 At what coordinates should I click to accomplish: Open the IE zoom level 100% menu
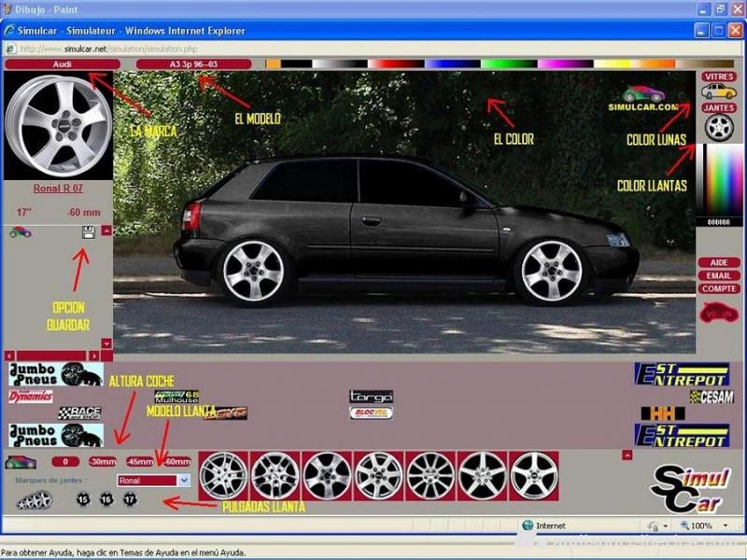point(701,525)
